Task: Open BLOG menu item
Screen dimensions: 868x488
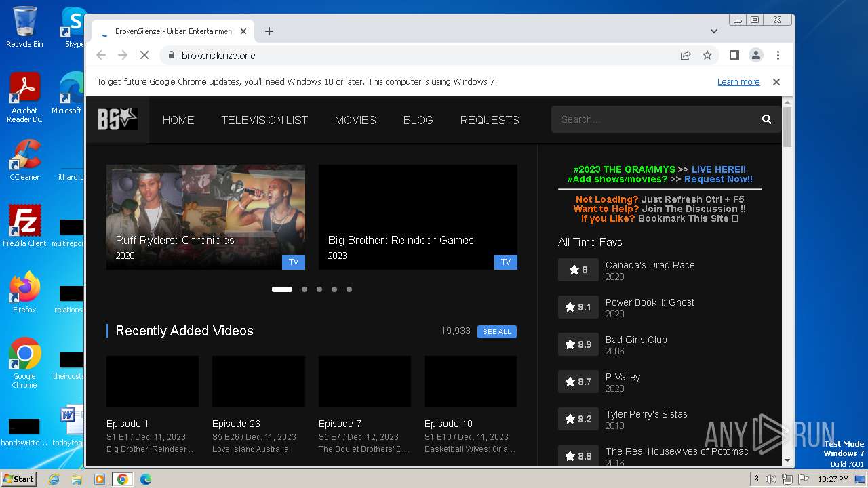Action: click(x=418, y=120)
